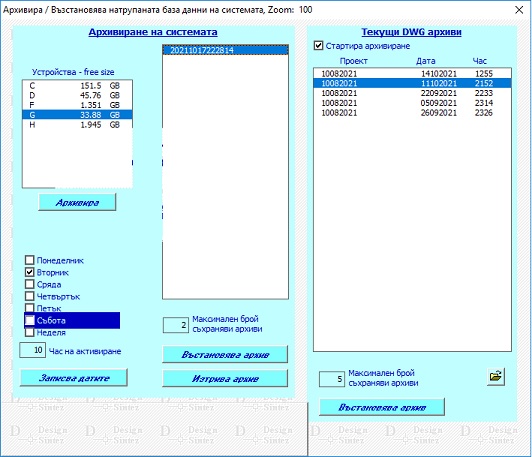Viewport: 532px width, 457px height.
Task: Toggle the highlighted Събота checkbox
Action: (x=30, y=320)
